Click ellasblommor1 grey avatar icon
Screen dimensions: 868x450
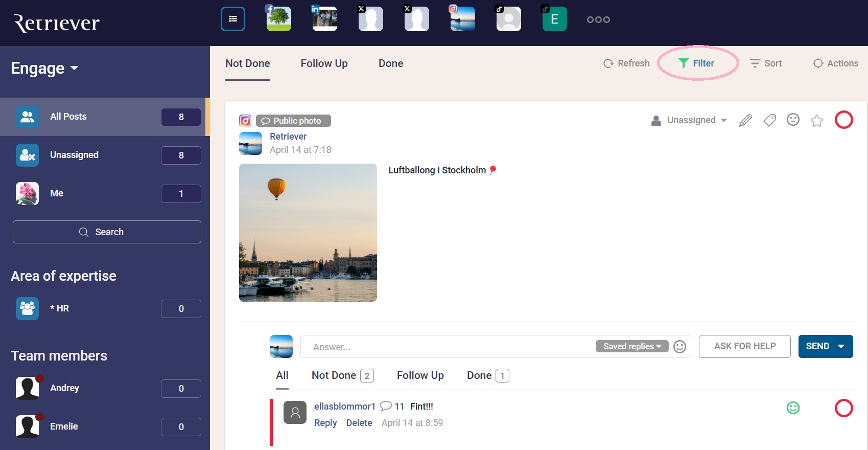[x=295, y=413]
